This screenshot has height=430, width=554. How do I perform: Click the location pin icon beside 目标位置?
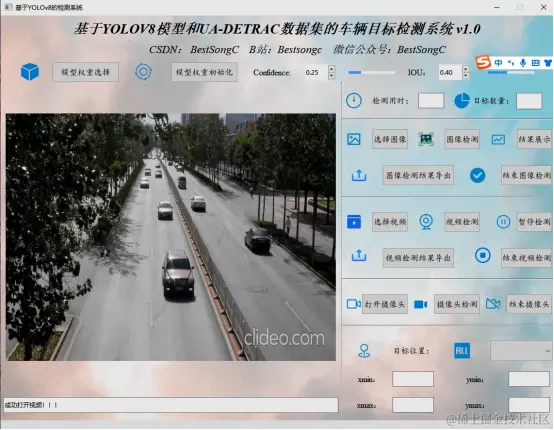point(364,351)
